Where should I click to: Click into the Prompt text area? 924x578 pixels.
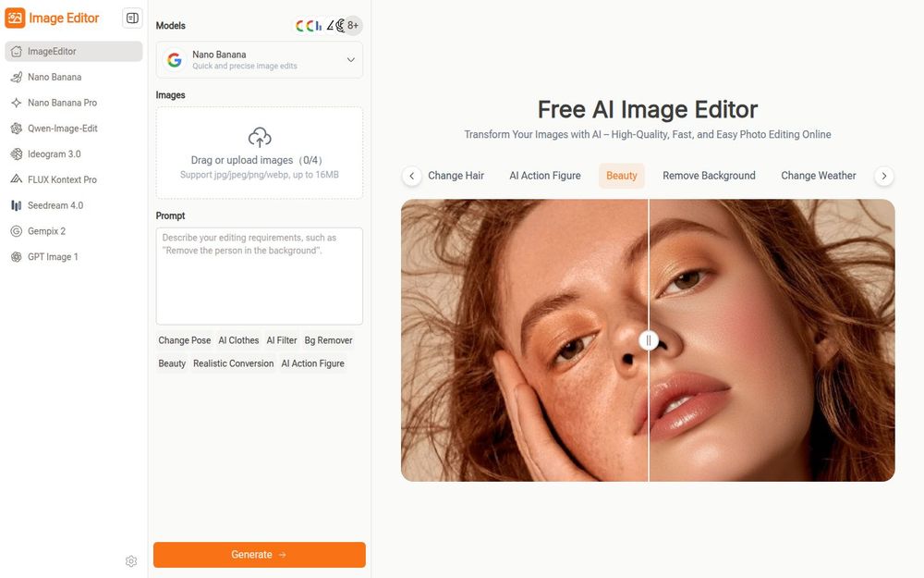pyautogui.click(x=260, y=276)
